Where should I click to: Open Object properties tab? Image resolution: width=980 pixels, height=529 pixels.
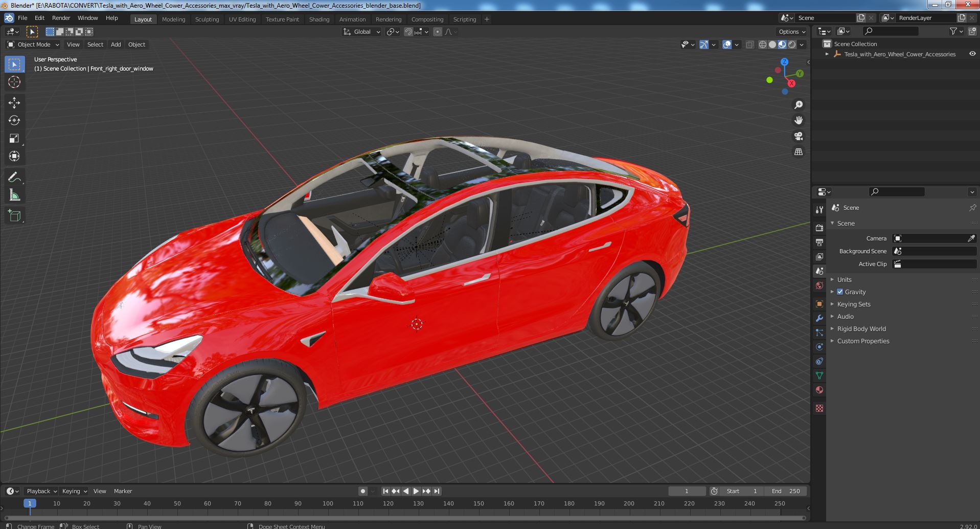point(819,304)
